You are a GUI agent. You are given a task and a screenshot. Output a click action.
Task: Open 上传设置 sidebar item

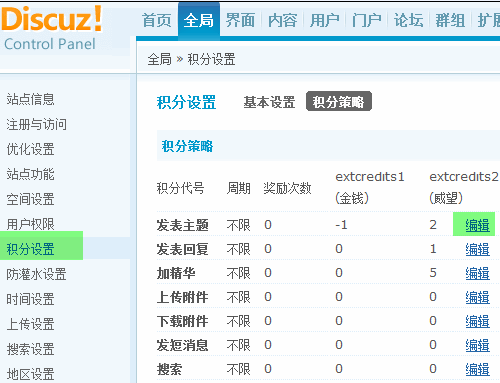pos(31,324)
